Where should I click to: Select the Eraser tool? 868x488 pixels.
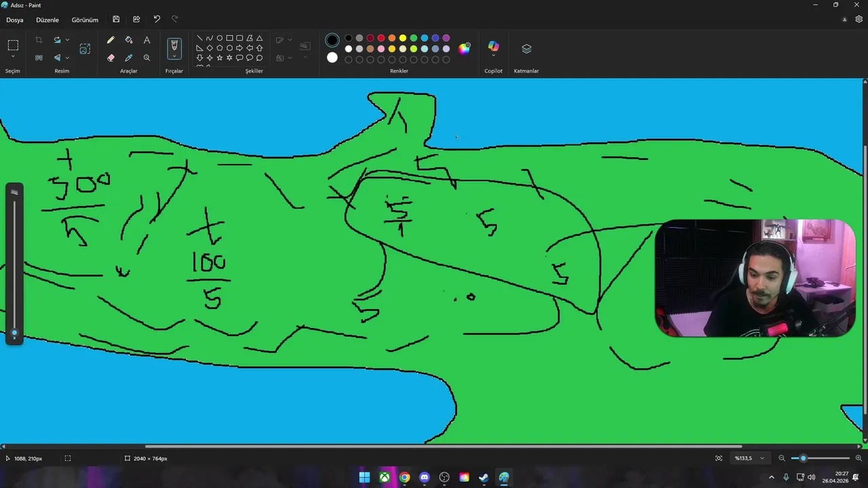coord(111,58)
